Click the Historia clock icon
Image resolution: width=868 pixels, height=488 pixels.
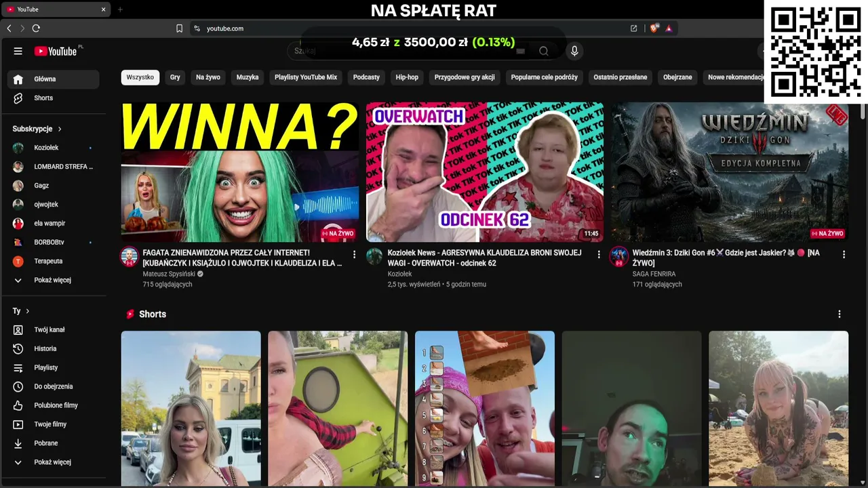tap(18, 349)
